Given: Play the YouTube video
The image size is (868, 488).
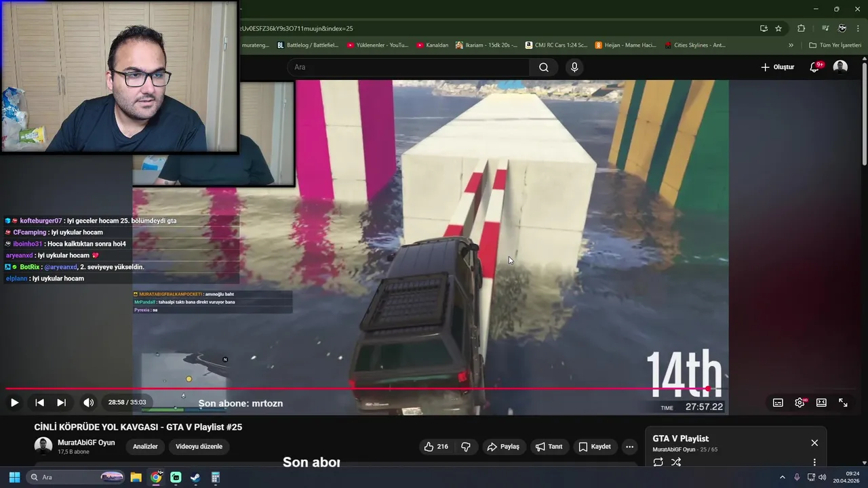Looking at the screenshot, I should click(14, 403).
